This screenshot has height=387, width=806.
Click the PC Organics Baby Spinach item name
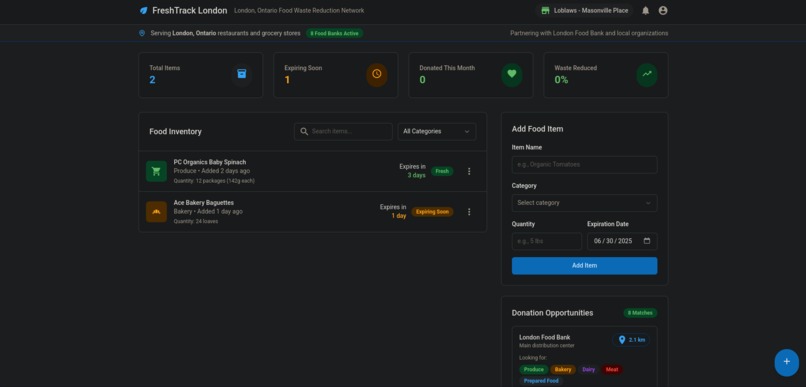pos(210,162)
